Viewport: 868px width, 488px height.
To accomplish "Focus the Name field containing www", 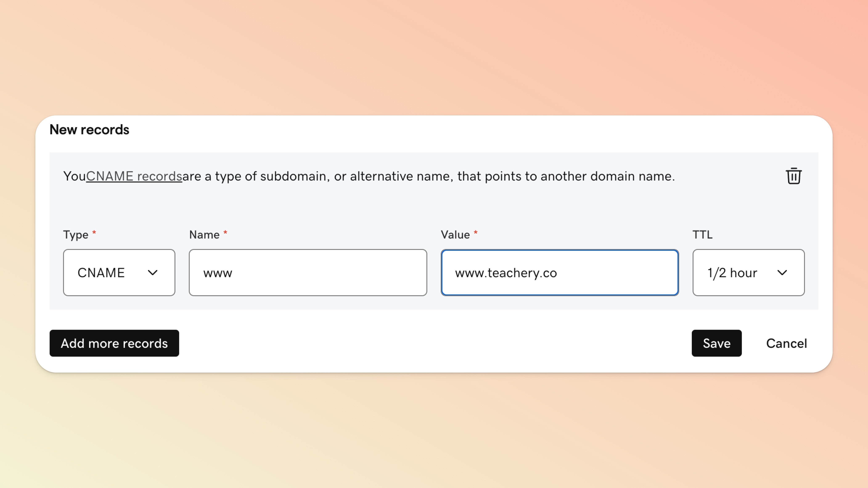I will (308, 272).
